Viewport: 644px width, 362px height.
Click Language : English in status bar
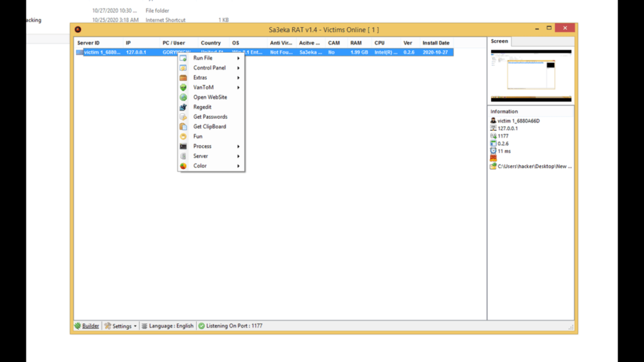pyautogui.click(x=171, y=326)
